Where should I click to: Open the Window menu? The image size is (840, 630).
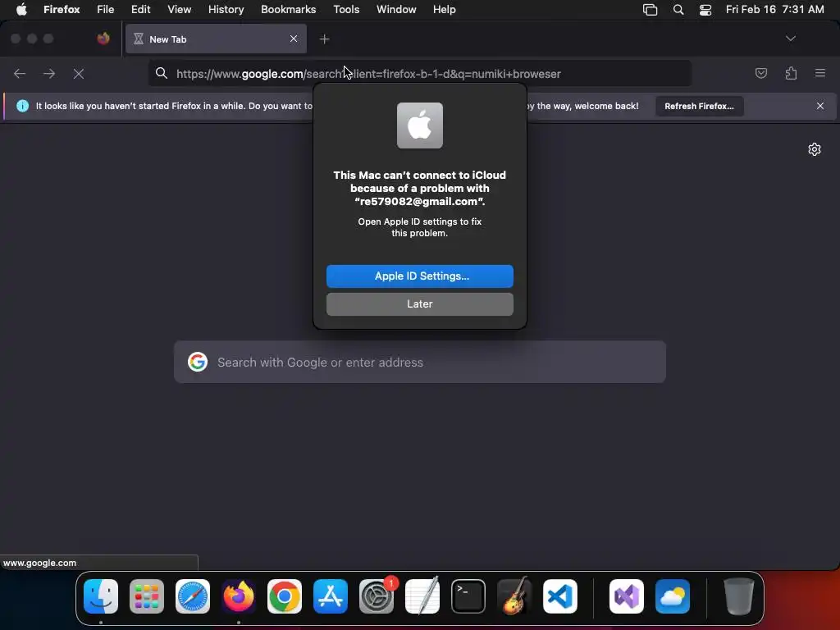pyautogui.click(x=396, y=9)
